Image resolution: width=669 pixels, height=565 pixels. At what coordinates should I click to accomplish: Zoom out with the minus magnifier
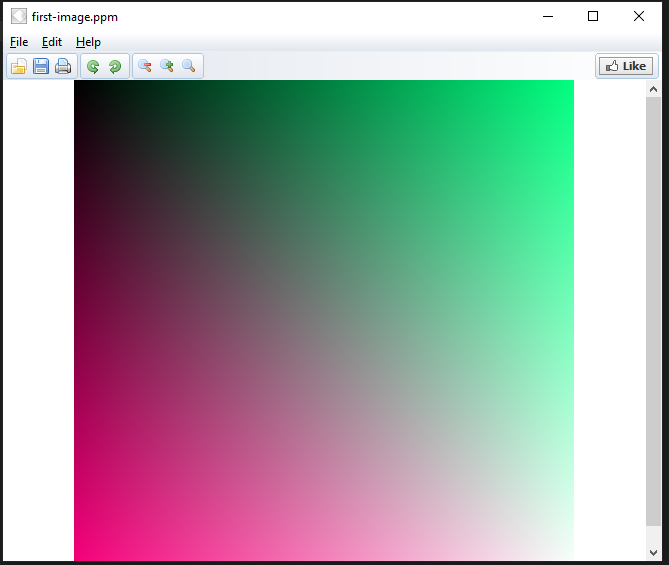145,67
